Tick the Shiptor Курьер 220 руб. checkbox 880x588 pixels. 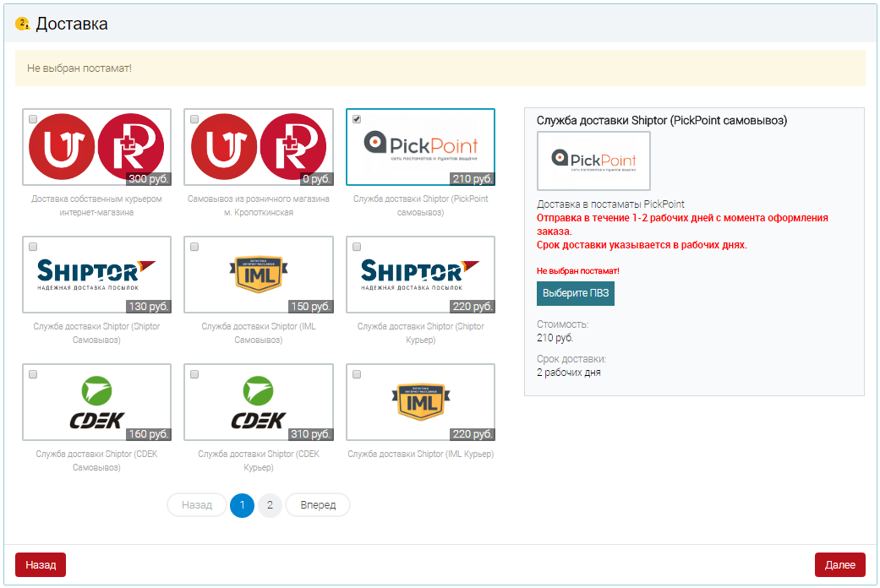357,247
